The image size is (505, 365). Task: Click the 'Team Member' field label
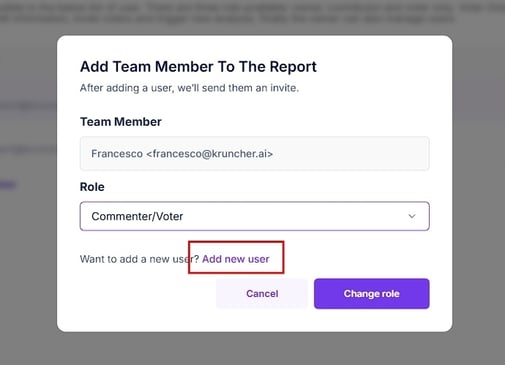point(121,122)
